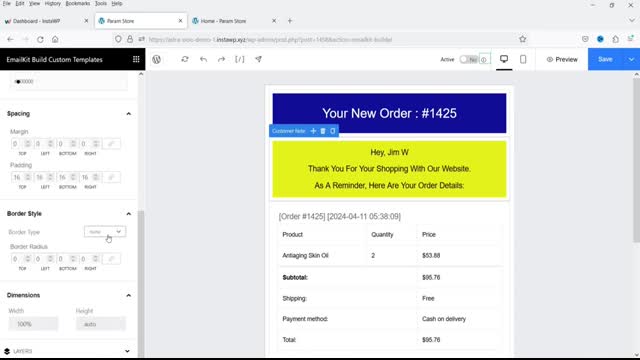Collapse the Dimensions section

click(x=129, y=296)
